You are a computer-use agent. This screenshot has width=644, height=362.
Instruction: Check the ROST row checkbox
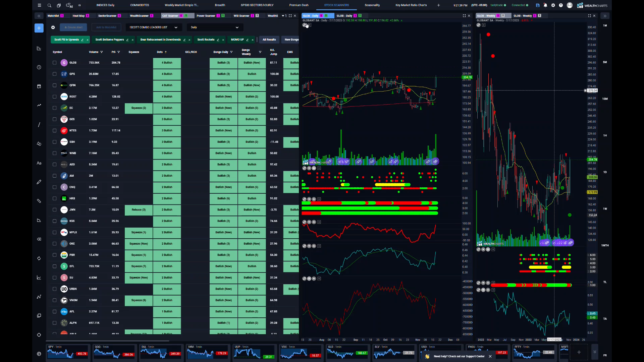tap(55, 97)
